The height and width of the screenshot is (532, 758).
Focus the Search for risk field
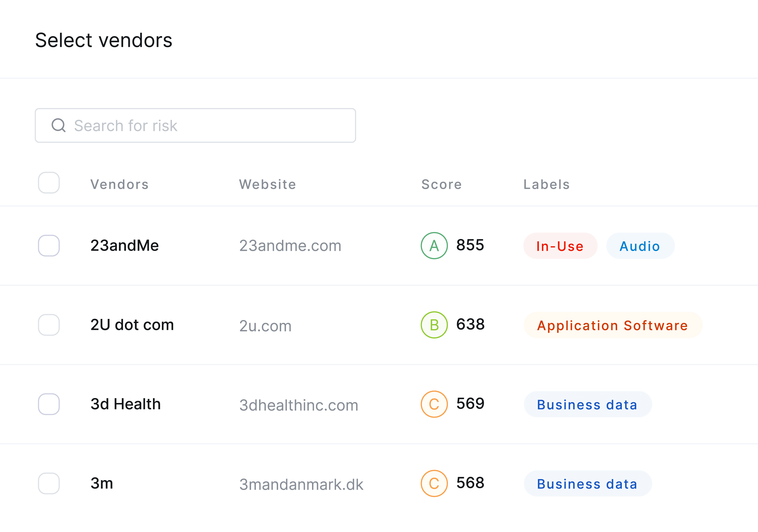(195, 125)
